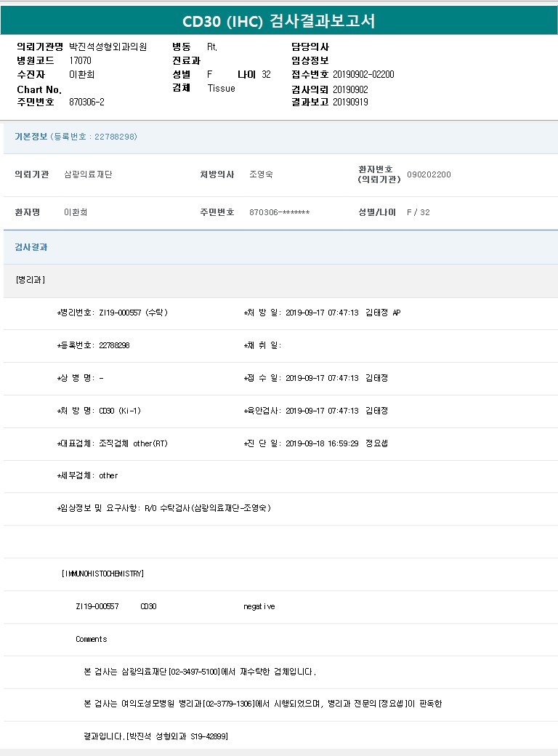Click the 성별/나이 value F / 32
558x756 pixels.
point(418,212)
